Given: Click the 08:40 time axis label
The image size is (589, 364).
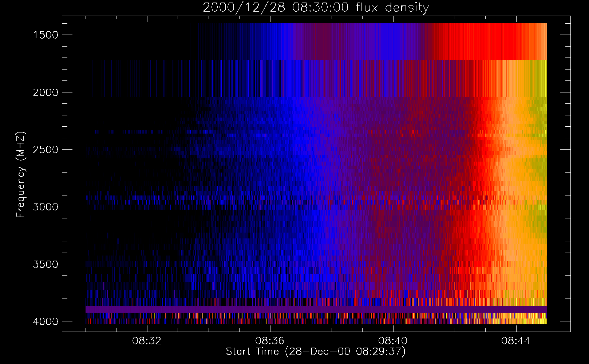Looking at the screenshot, I should tap(393, 341).
